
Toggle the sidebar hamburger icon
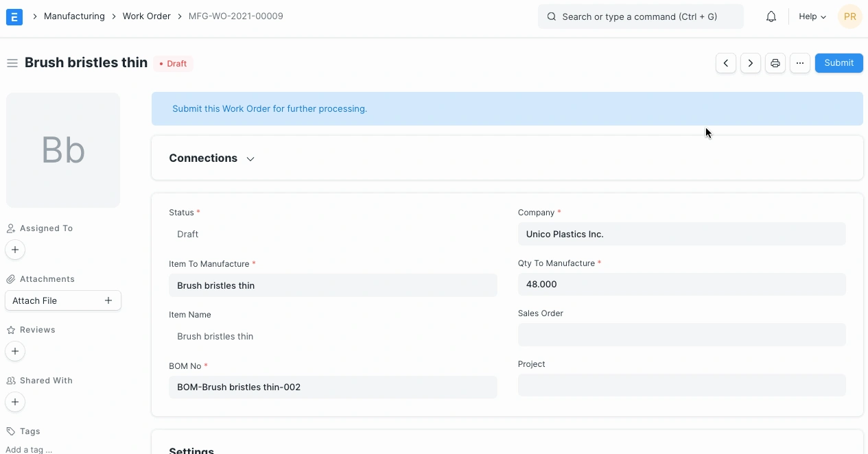pos(12,63)
